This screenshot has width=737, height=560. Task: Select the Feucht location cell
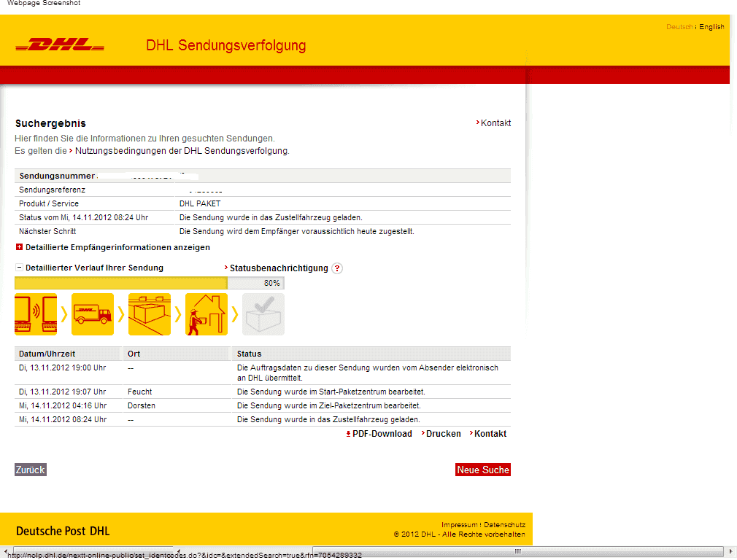tap(139, 392)
